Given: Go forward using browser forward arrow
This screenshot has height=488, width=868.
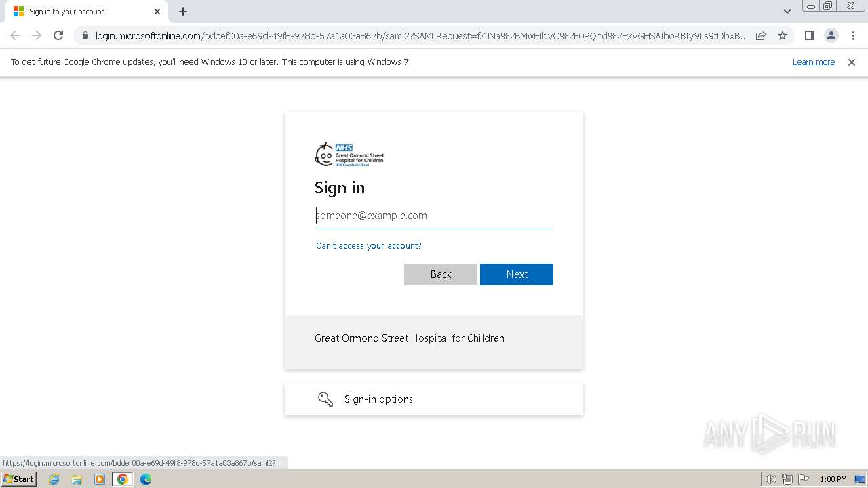Looking at the screenshot, I should pyautogui.click(x=37, y=35).
